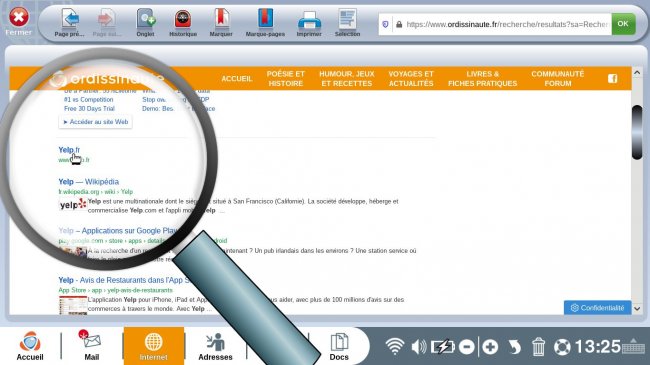This screenshot has width=650, height=365.
Task: Select the highlighted Internet app tab
Action: click(153, 346)
